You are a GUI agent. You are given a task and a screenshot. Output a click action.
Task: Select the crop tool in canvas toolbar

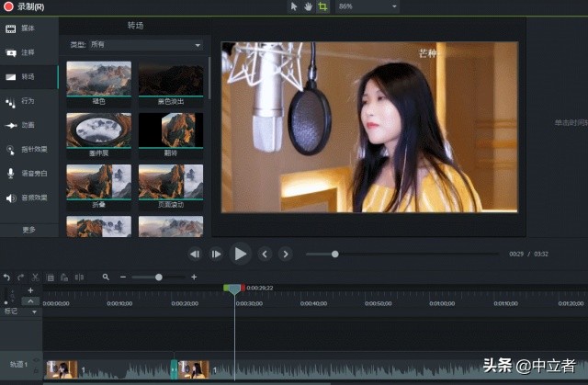(x=322, y=6)
